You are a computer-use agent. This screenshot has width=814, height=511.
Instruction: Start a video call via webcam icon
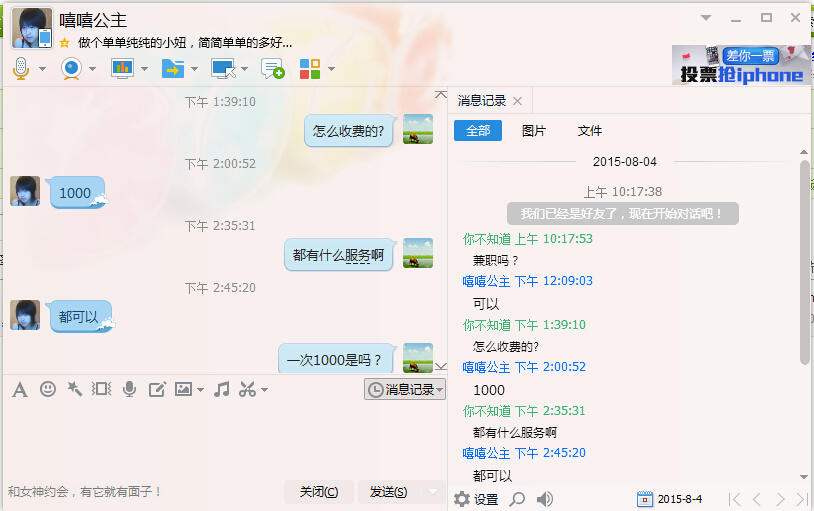click(x=71, y=68)
